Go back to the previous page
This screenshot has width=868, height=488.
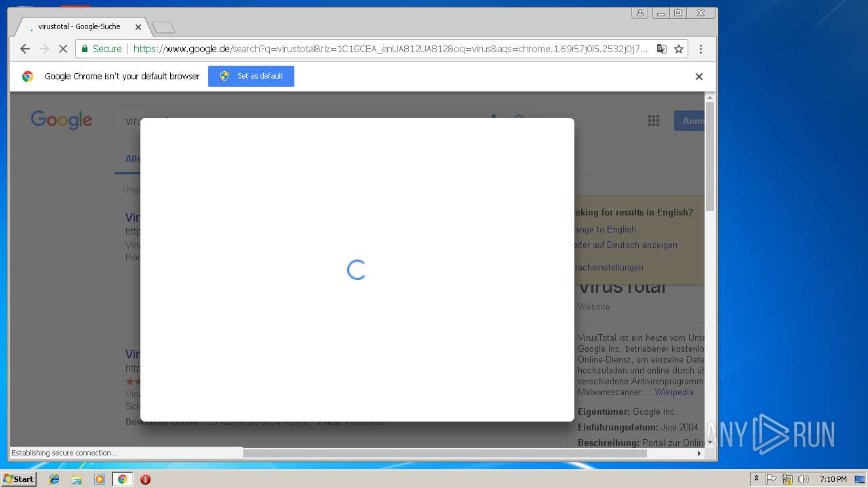25,49
